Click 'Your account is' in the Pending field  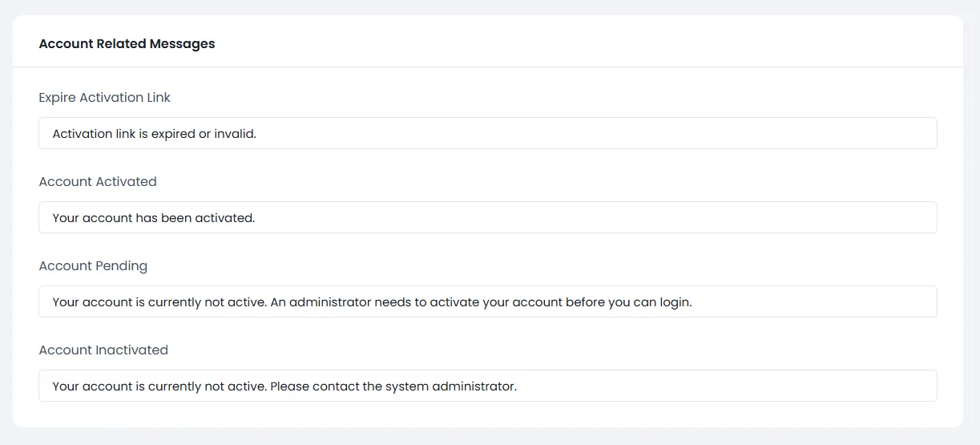pyautogui.click(x=99, y=302)
